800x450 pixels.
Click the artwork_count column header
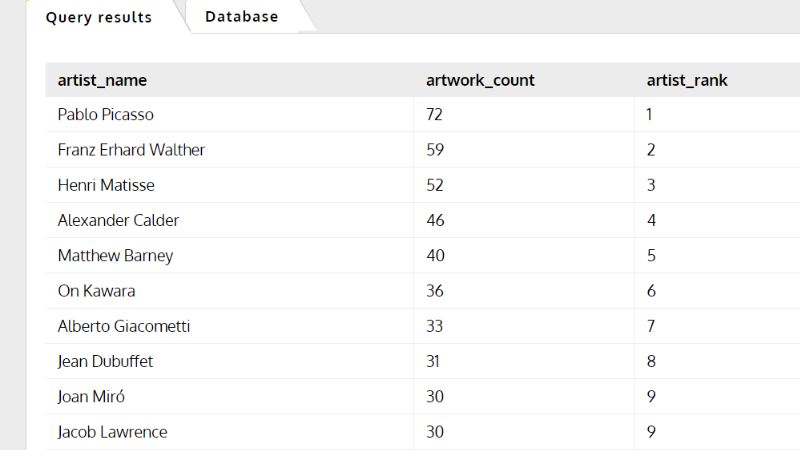tap(480, 80)
